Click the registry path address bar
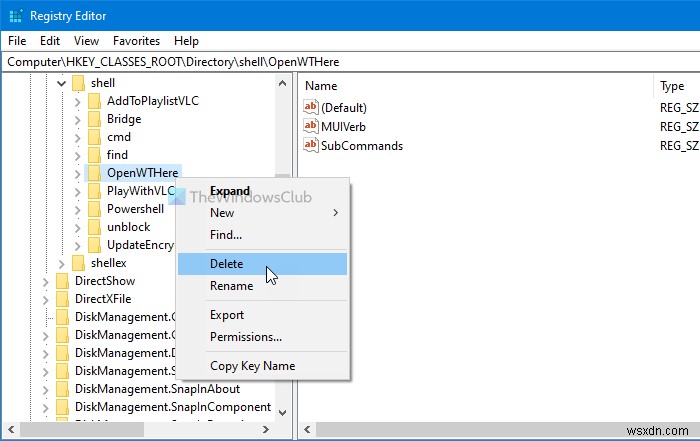Image resolution: width=700 pixels, height=441 pixels. coord(350,62)
